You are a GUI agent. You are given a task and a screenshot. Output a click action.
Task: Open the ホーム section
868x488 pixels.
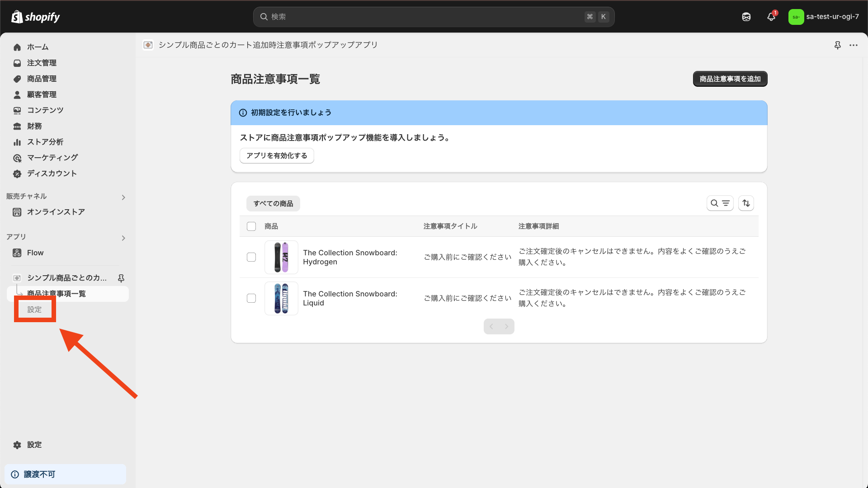(x=38, y=47)
